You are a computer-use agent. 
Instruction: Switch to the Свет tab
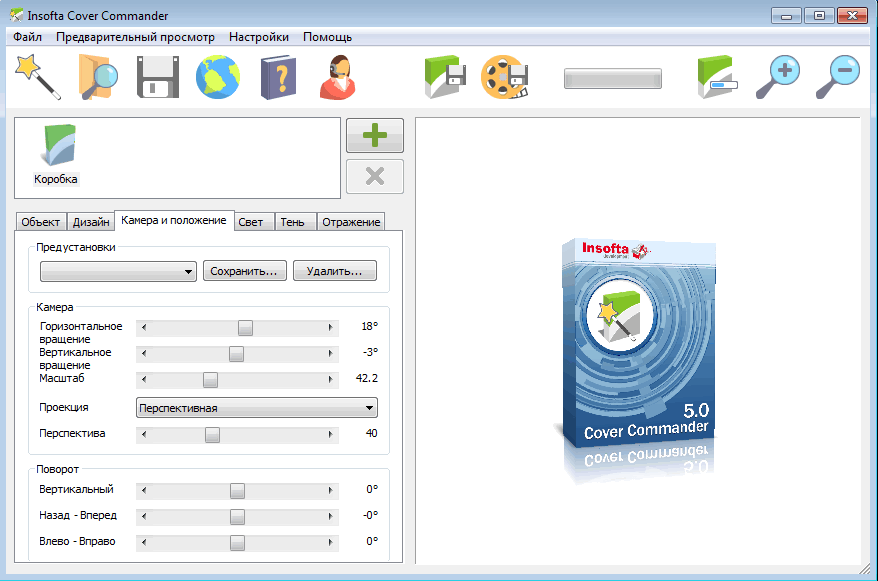tap(251, 222)
